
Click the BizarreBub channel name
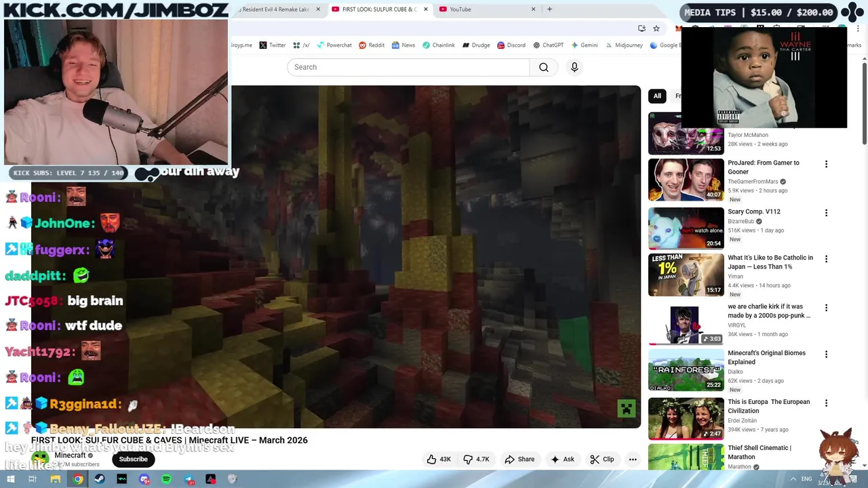point(741,221)
